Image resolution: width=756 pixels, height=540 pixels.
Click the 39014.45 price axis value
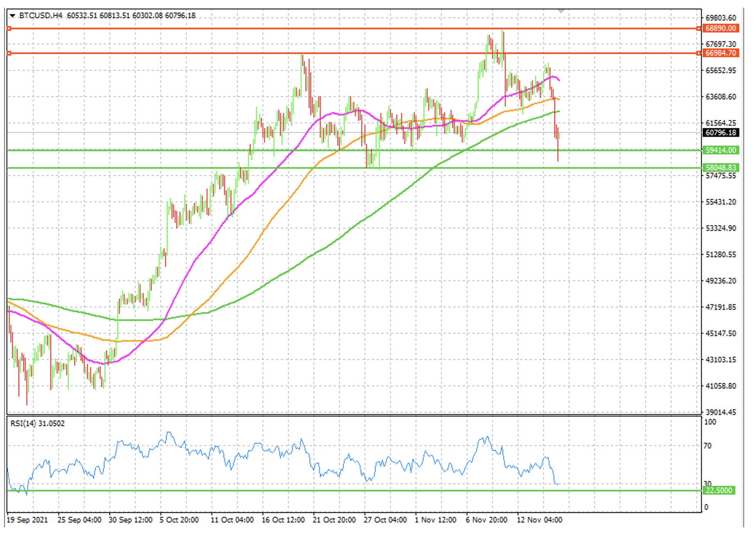click(x=721, y=412)
